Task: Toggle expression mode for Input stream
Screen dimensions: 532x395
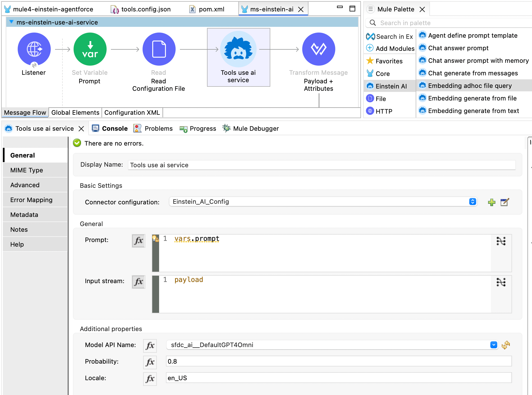Action: click(139, 282)
